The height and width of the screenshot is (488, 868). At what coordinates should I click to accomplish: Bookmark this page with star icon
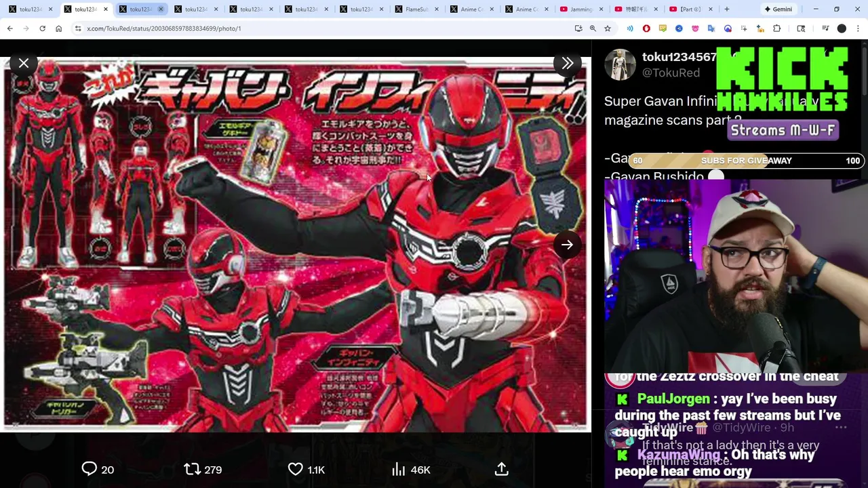(608, 28)
